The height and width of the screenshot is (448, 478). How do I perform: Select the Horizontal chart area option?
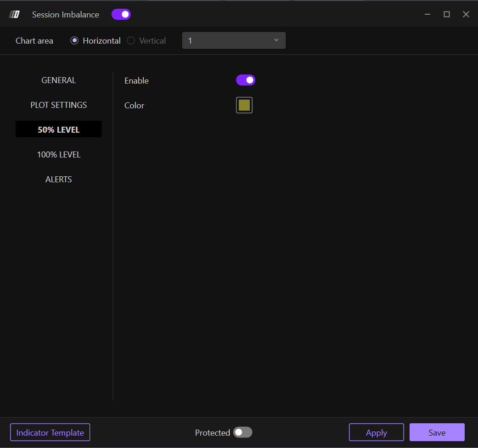point(74,41)
